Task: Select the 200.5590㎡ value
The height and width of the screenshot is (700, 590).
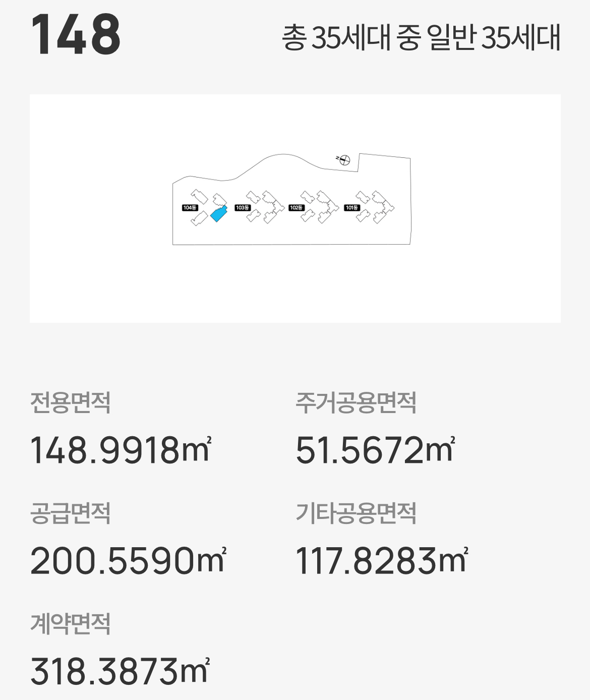Action: coord(128,561)
